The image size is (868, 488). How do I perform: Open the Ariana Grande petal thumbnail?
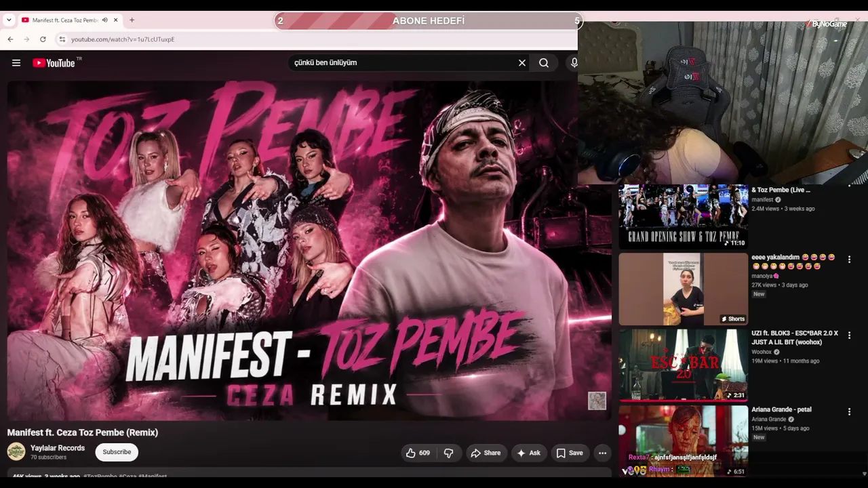[x=683, y=441]
